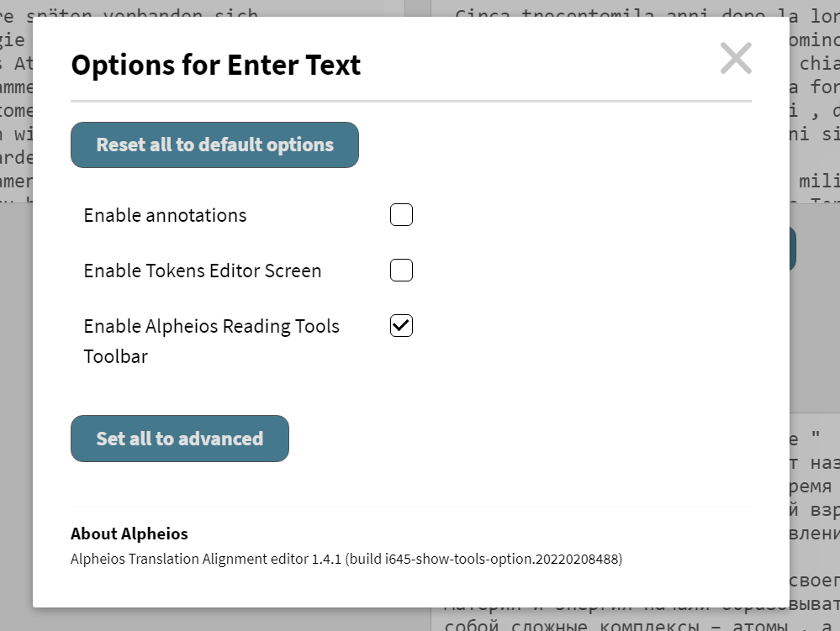Click the divider line below the dialog title
This screenshot has width=840, height=631.
pyautogui.click(x=411, y=100)
